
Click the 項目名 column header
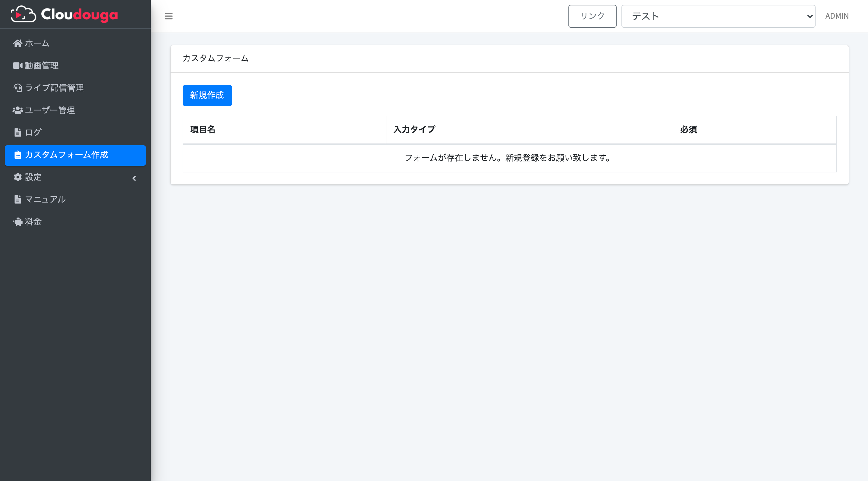pyautogui.click(x=284, y=130)
